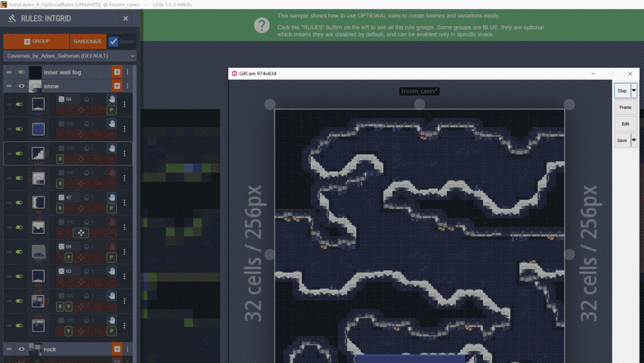Toggle break-on-match hand in the 63 rule

[x=112, y=271]
